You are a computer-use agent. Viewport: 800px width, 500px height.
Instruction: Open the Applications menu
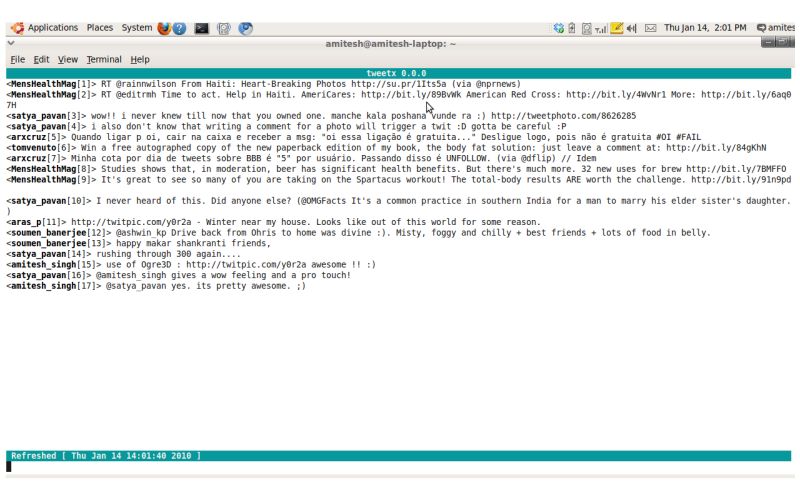click(53, 28)
